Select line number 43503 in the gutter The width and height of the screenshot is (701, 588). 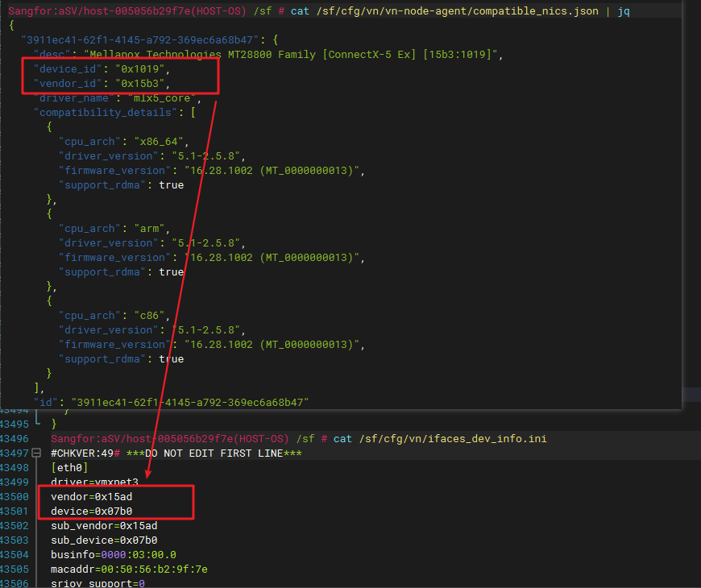(x=15, y=540)
